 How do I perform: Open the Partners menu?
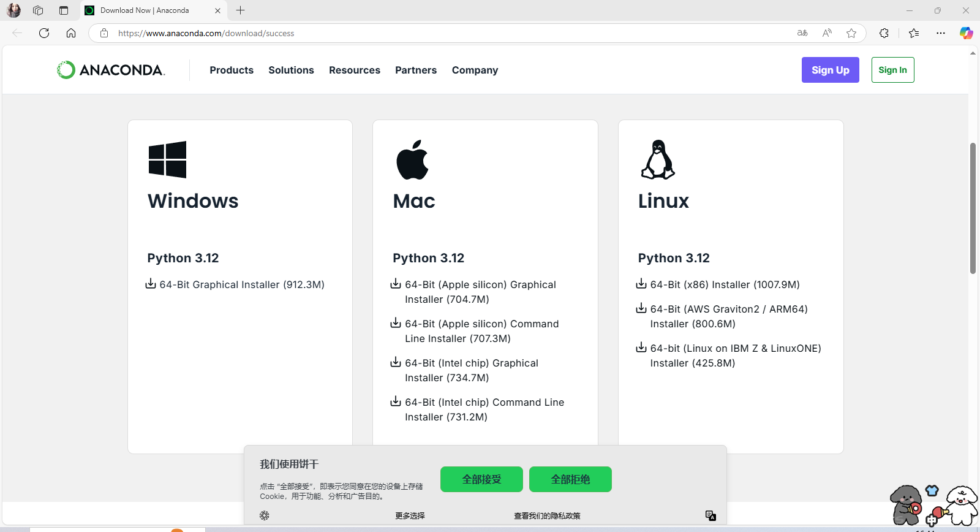tap(416, 70)
